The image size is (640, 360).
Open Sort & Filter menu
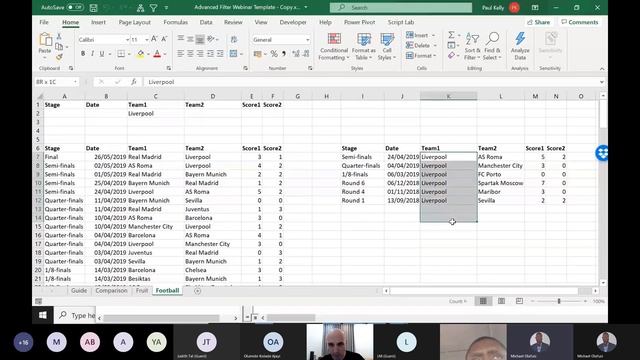472,47
